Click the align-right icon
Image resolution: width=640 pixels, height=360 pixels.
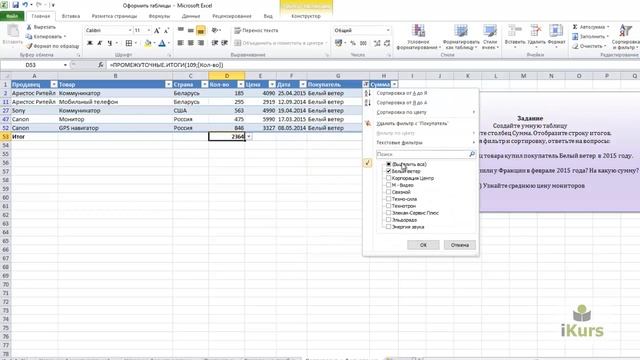pos(200,43)
